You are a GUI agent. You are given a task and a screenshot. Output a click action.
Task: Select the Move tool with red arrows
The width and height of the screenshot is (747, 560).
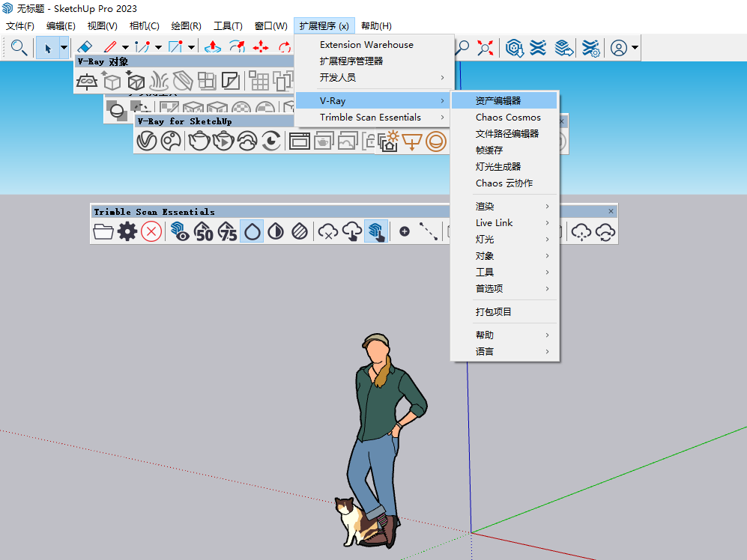(x=261, y=47)
